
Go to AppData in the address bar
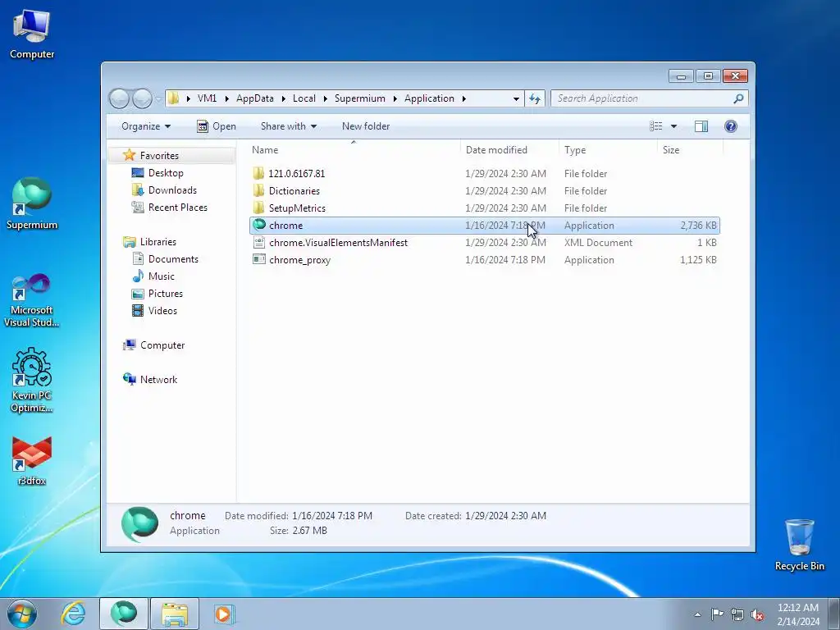(255, 98)
